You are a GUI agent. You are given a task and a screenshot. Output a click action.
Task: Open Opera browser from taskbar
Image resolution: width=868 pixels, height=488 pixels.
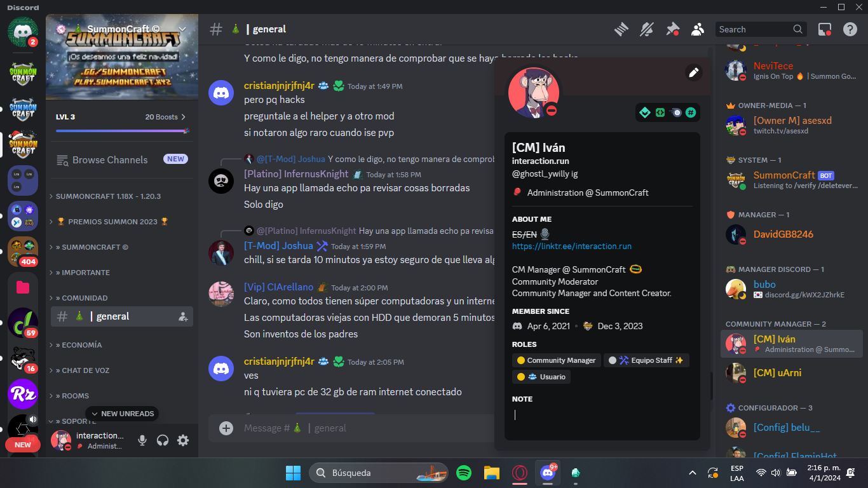(x=520, y=473)
